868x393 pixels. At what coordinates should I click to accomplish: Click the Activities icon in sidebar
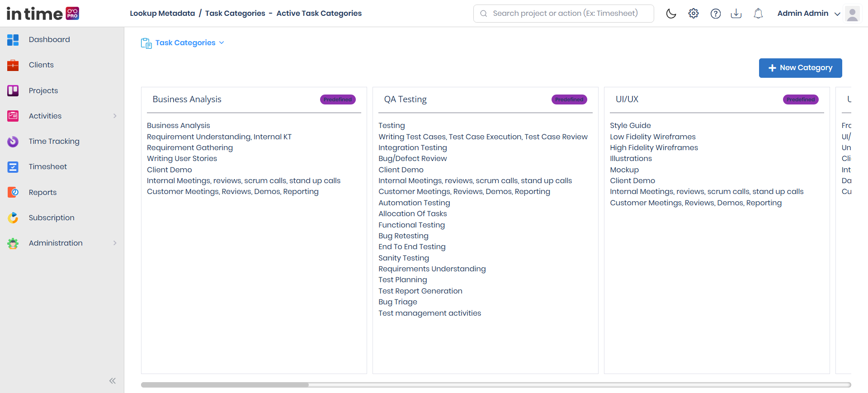click(13, 116)
